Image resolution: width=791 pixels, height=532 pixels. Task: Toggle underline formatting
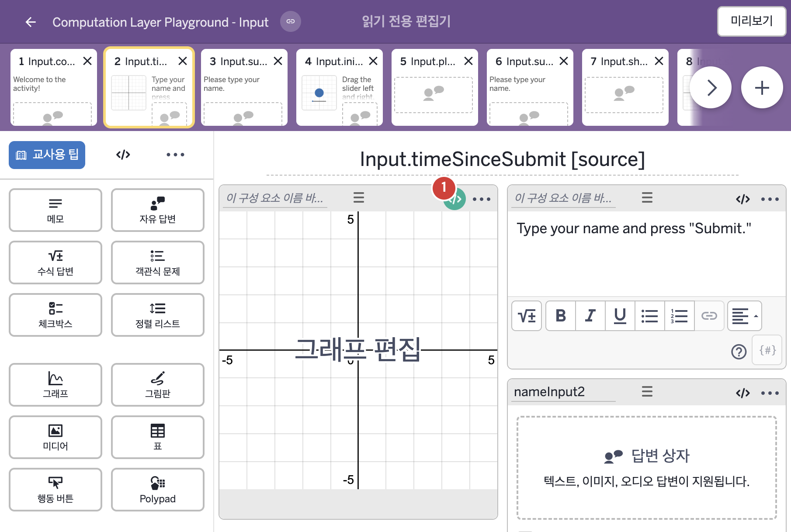(620, 315)
